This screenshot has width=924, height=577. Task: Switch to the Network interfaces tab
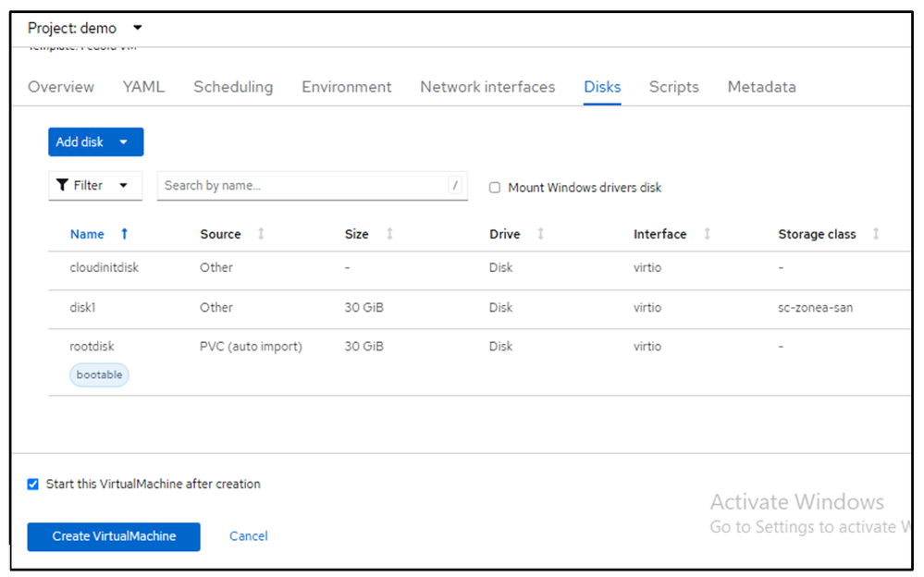[487, 87]
